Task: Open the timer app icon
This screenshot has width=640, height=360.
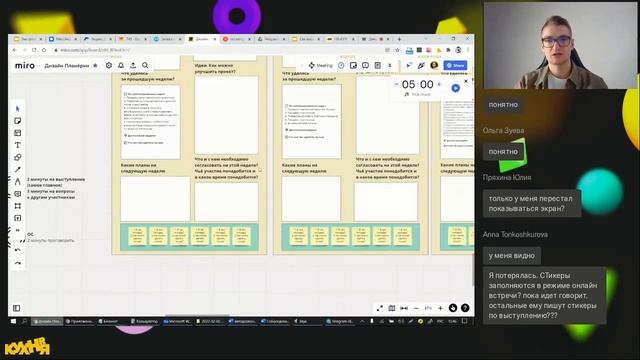Action: (341, 65)
